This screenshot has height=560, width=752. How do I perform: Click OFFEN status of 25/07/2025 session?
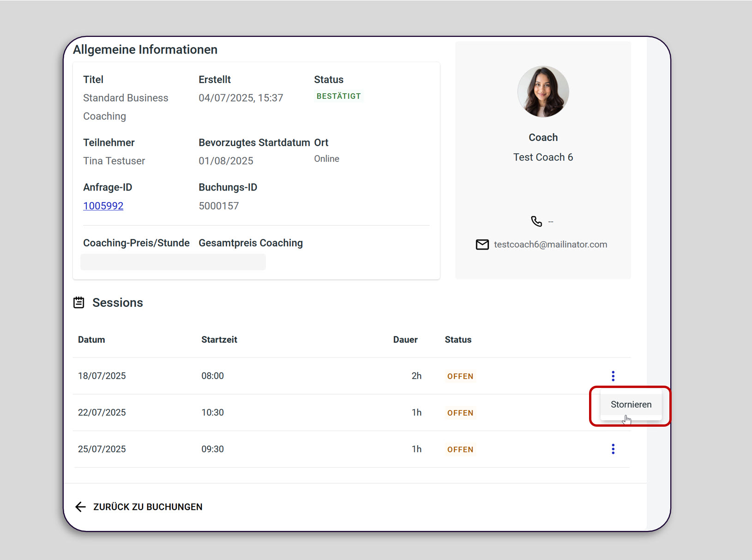(x=460, y=449)
